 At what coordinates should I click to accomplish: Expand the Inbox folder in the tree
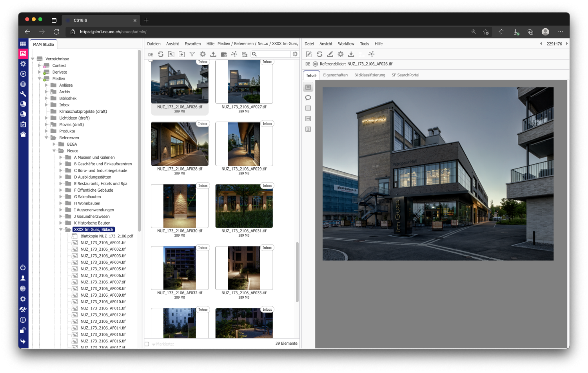click(x=46, y=105)
